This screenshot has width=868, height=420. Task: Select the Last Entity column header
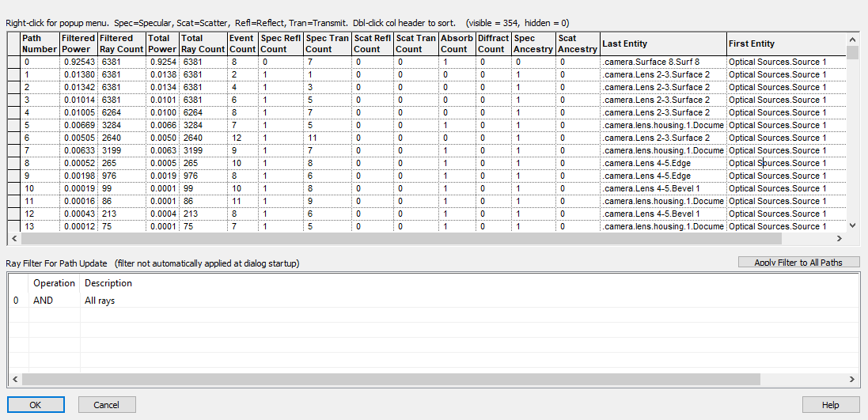click(663, 44)
